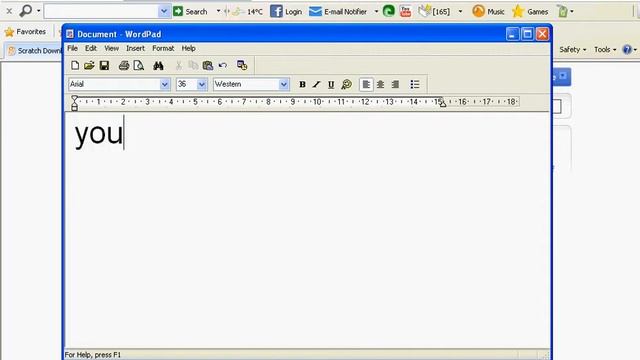Image resolution: width=640 pixels, height=360 pixels.
Task: Open the E-mail Notifier
Action: point(338,11)
